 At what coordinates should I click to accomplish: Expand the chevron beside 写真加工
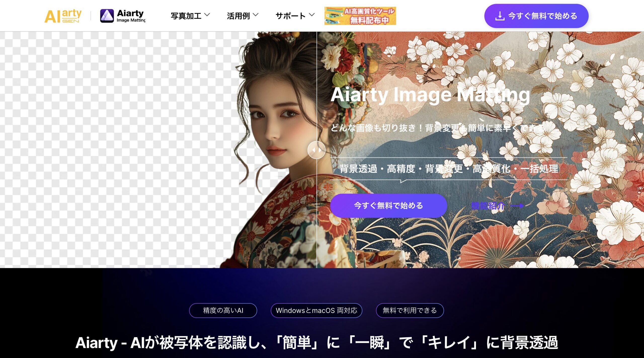pos(207,15)
